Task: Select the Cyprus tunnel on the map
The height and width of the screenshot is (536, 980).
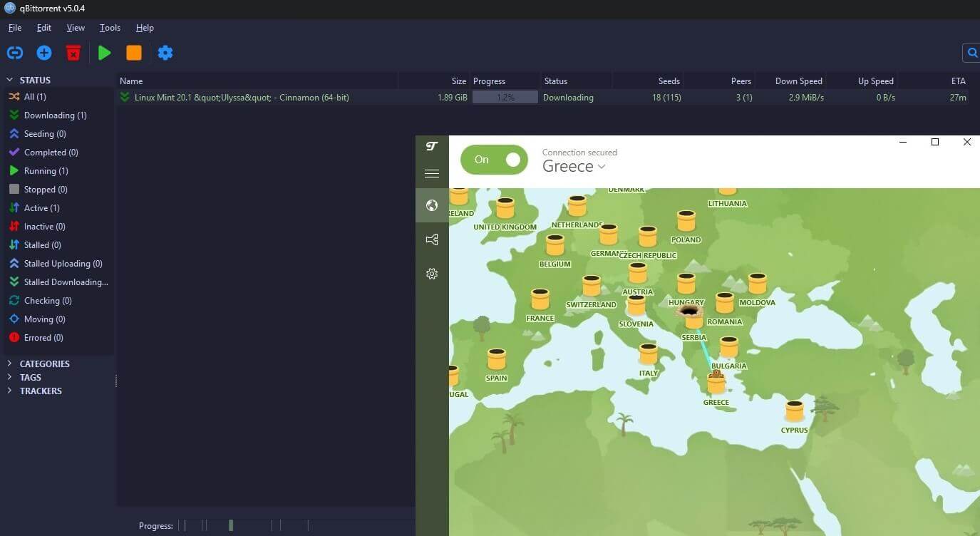Action: (795, 411)
